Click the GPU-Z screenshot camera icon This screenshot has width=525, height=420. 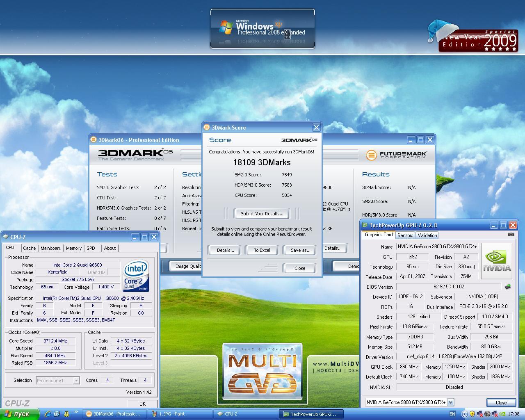point(511,235)
